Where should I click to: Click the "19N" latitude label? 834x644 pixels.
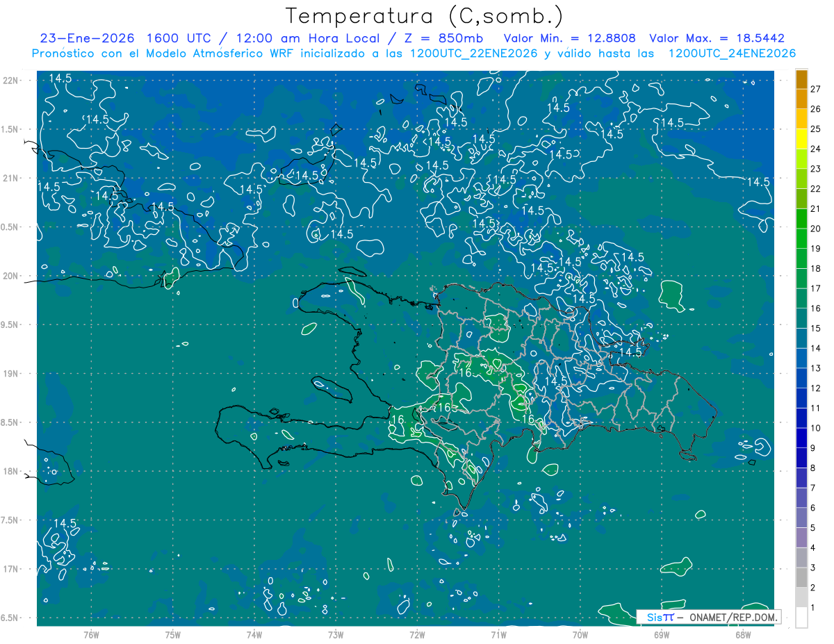point(10,374)
